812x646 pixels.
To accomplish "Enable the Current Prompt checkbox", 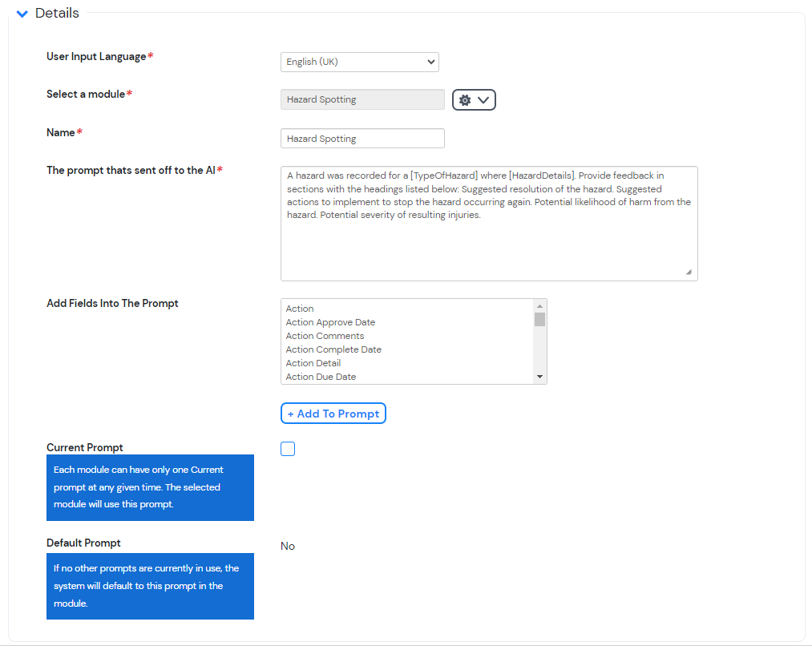I will 288,449.
